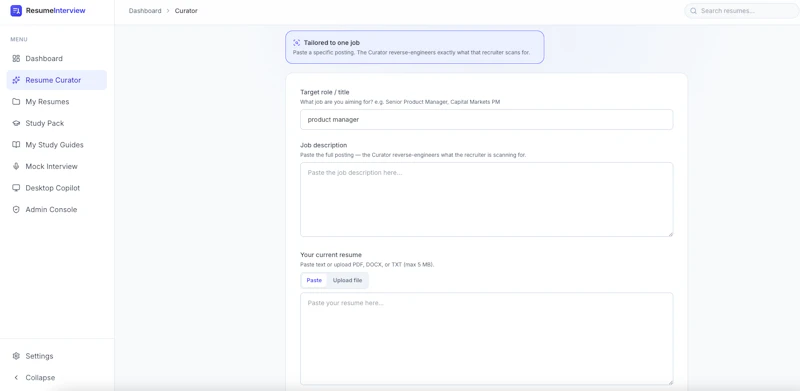Screen dimensions: 800x391
Task: Go to My Resumes
Action: [57, 102]
